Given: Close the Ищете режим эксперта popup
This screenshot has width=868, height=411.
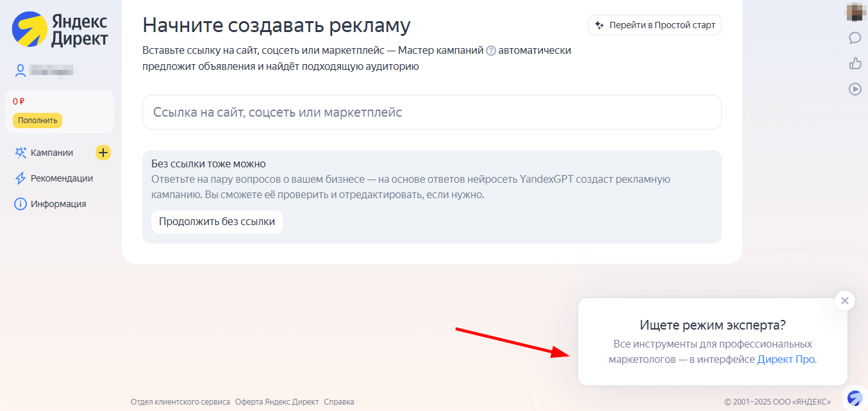Looking at the screenshot, I should point(845,300).
